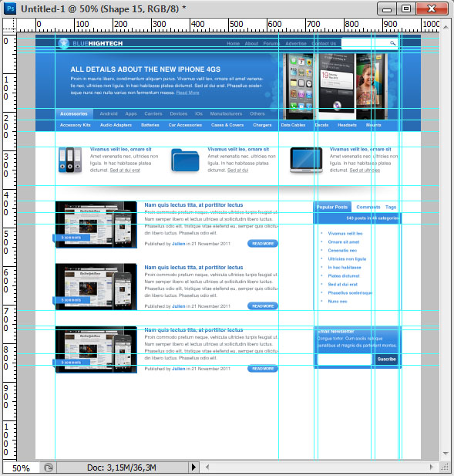Switch to the Tags sidebar tab
Viewport: 454px width, 476px height.
pos(391,207)
